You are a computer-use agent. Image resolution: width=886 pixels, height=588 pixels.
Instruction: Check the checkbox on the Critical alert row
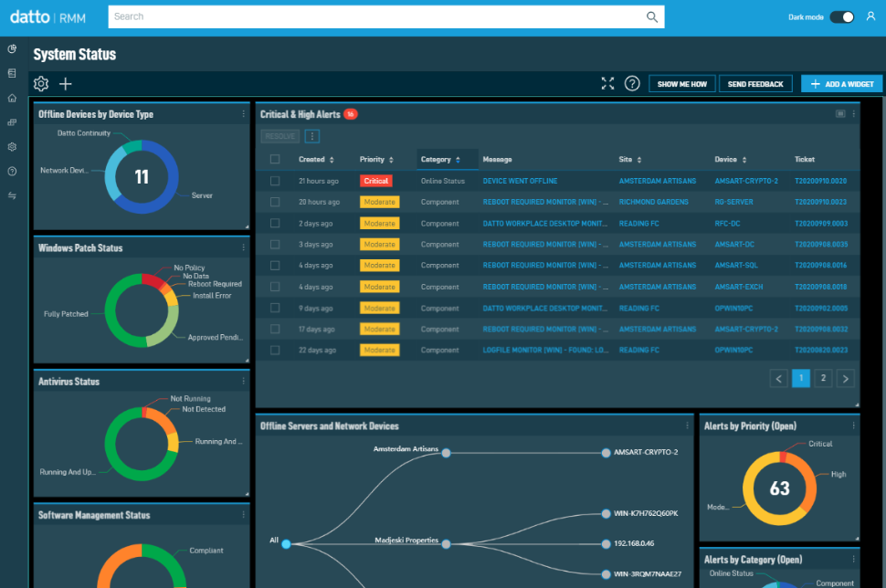click(274, 181)
